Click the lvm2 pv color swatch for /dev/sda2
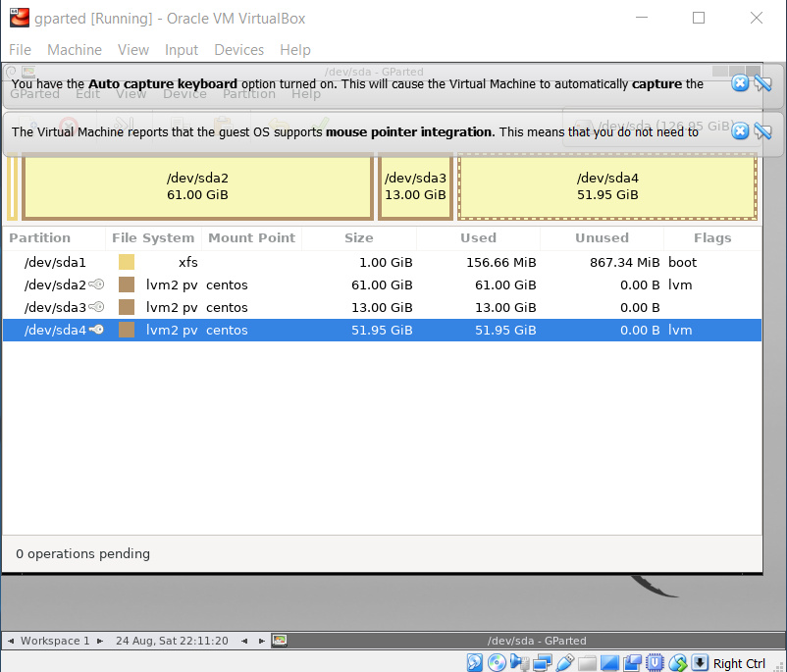The width and height of the screenshot is (787, 672). [x=127, y=284]
